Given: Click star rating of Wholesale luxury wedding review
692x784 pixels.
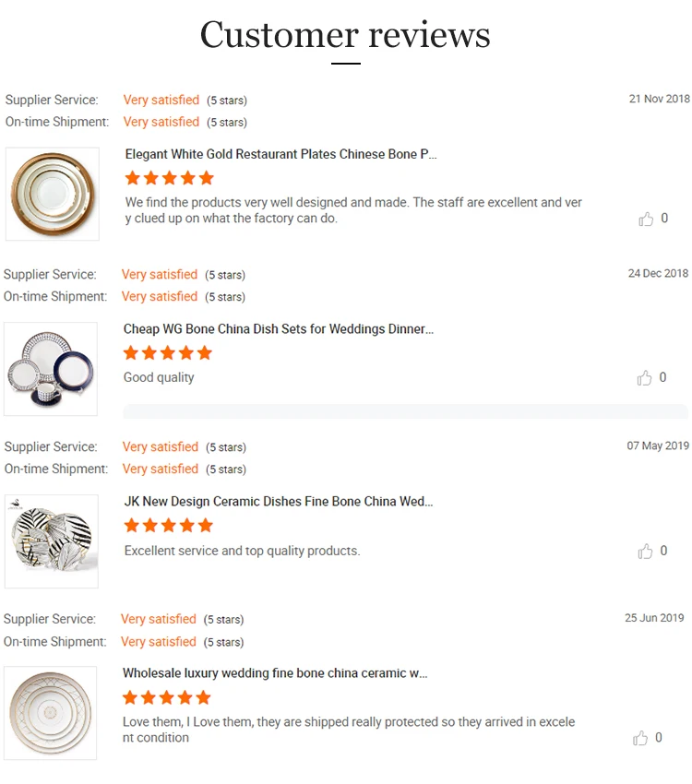Looking at the screenshot, I should point(167,697).
